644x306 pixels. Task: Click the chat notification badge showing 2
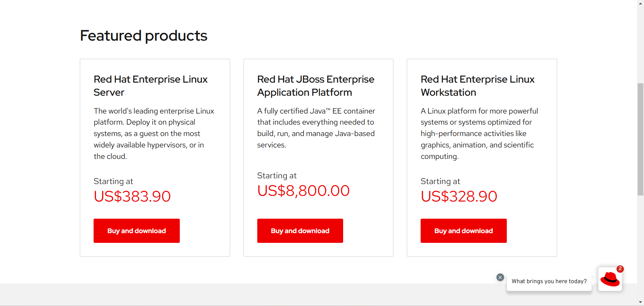coord(620,269)
